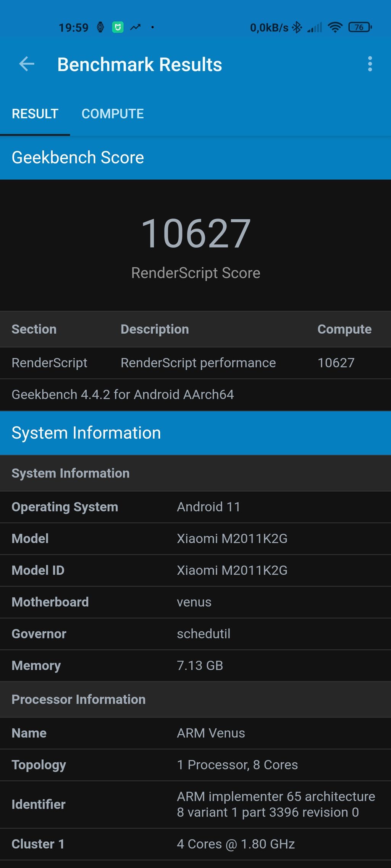Select the RenderScript performance row

click(x=195, y=363)
